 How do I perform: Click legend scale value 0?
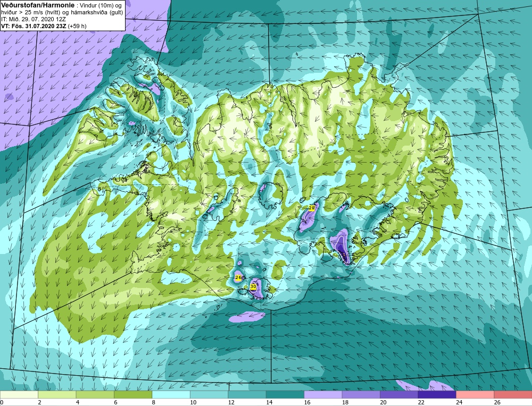2,402
